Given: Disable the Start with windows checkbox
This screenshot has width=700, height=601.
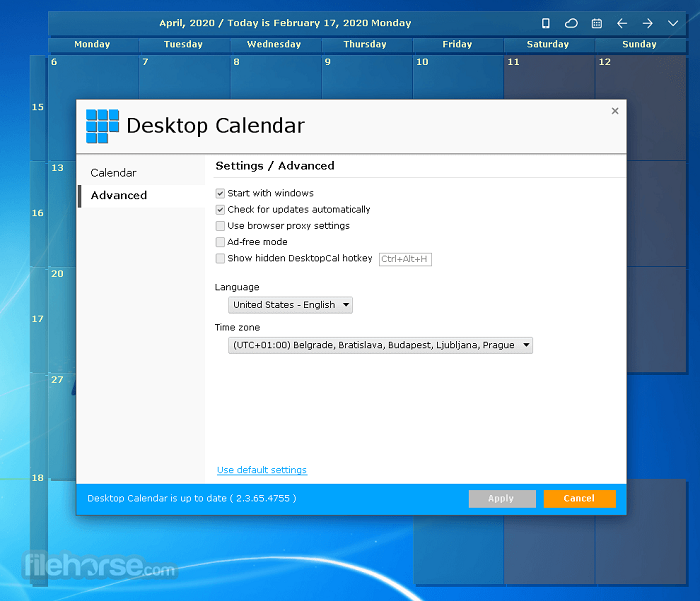Looking at the screenshot, I should pyautogui.click(x=220, y=193).
